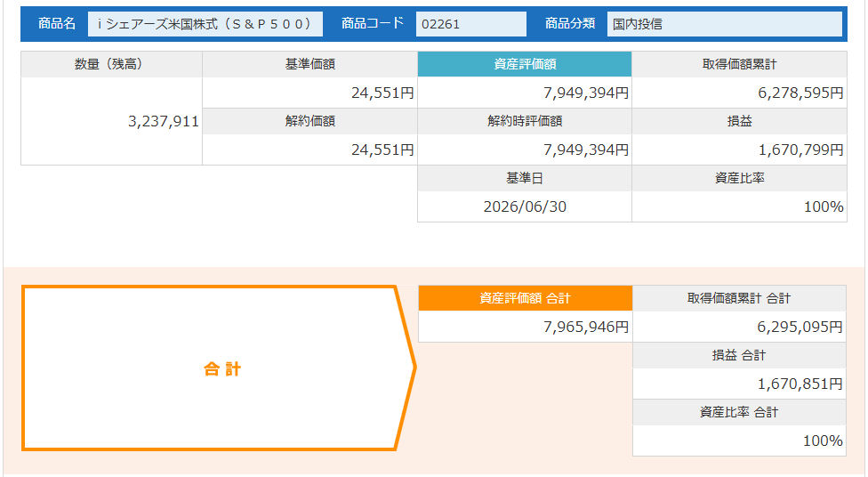Image resolution: width=868 pixels, height=477 pixels.
Task: Click the 基準価額 header
Action: pyautogui.click(x=310, y=64)
